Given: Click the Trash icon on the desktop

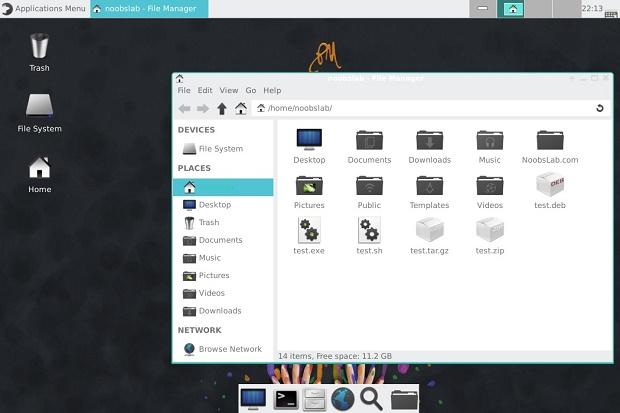Looking at the screenshot, I should 39,52.
